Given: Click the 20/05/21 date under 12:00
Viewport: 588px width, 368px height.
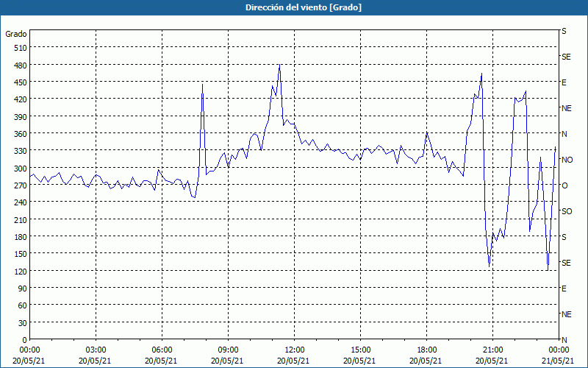Looking at the screenshot, I should pyautogui.click(x=293, y=361).
